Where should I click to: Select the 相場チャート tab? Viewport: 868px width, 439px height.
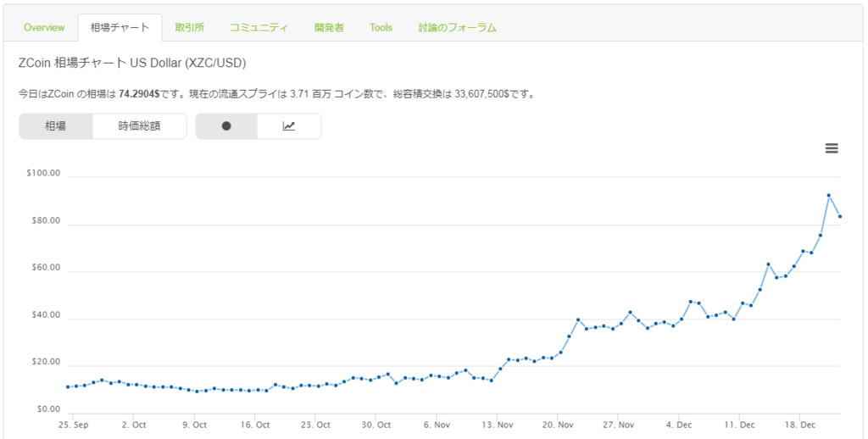point(120,28)
